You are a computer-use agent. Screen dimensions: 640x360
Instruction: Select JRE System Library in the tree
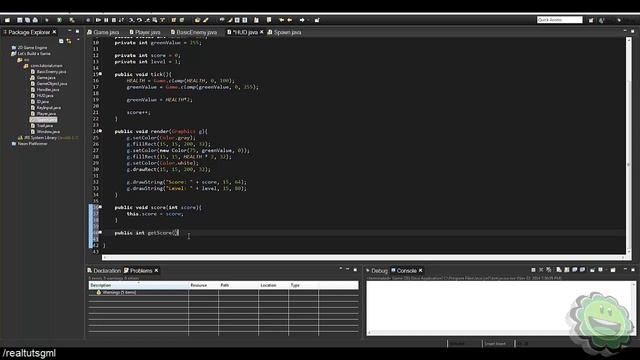pyautogui.click(x=48, y=138)
